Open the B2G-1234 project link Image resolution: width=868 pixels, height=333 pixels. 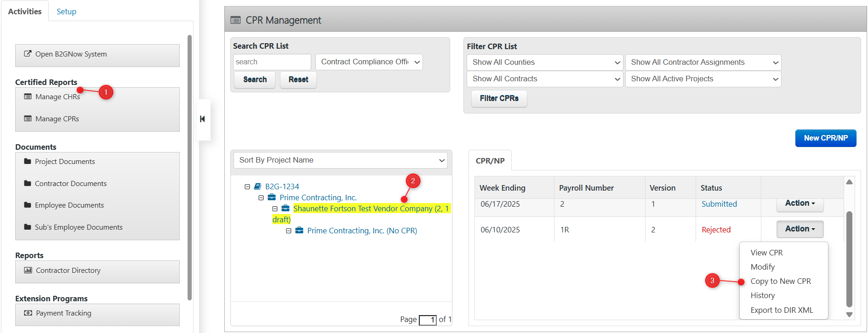click(x=282, y=186)
